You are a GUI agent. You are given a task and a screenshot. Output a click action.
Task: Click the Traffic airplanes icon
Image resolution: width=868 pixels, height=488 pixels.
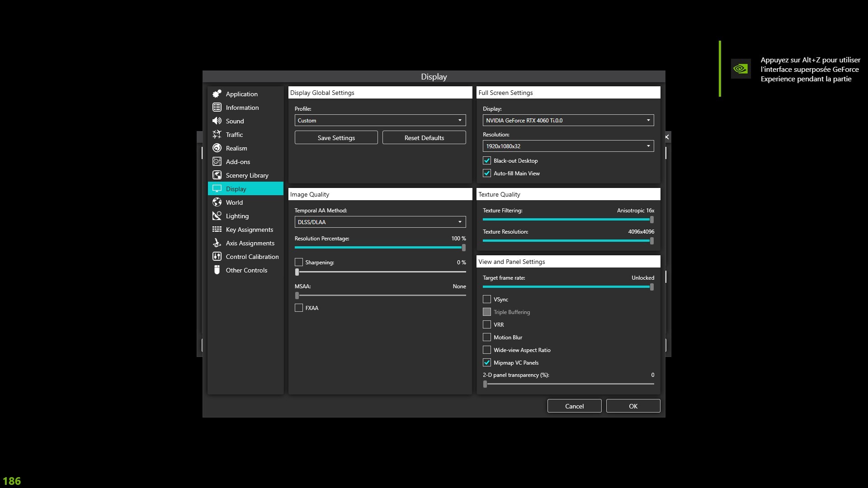[217, 134]
